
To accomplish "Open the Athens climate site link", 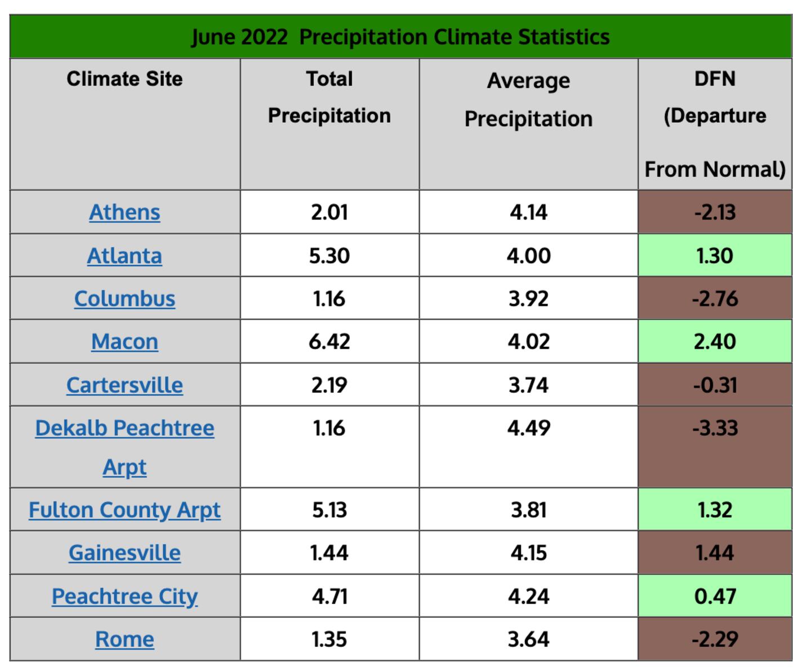I will coord(124,212).
